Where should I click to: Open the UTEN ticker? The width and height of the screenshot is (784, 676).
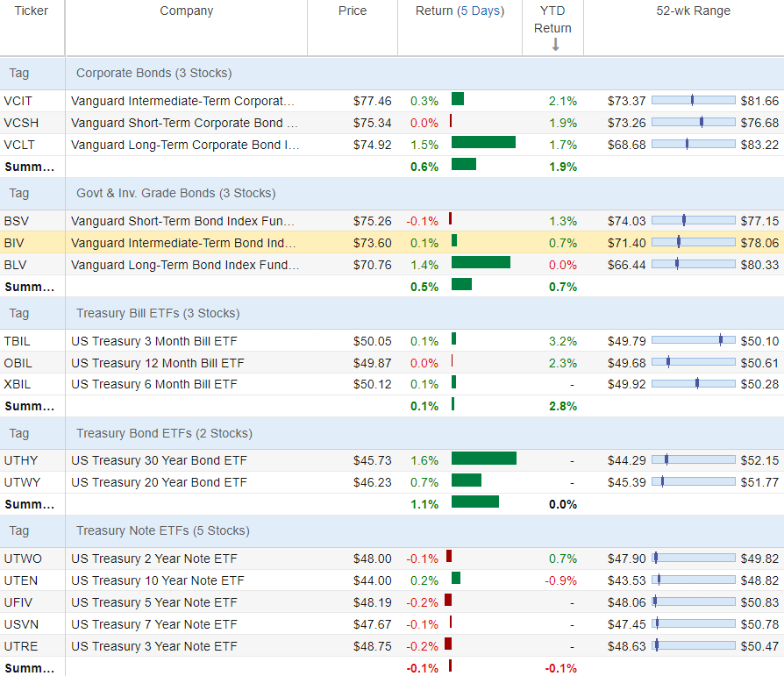coord(20,580)
